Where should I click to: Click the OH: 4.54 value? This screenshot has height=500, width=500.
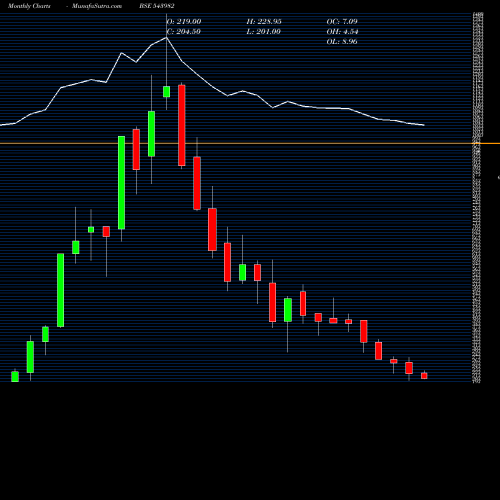pos(342,32)
